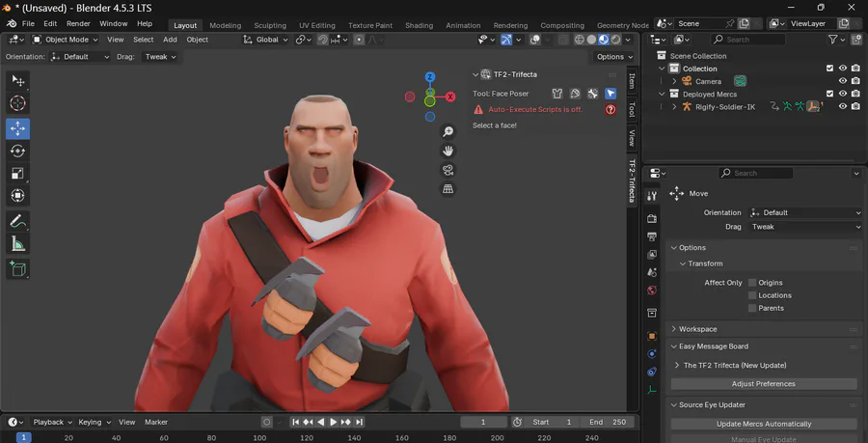Select the Transform tool

coord(17,196)
